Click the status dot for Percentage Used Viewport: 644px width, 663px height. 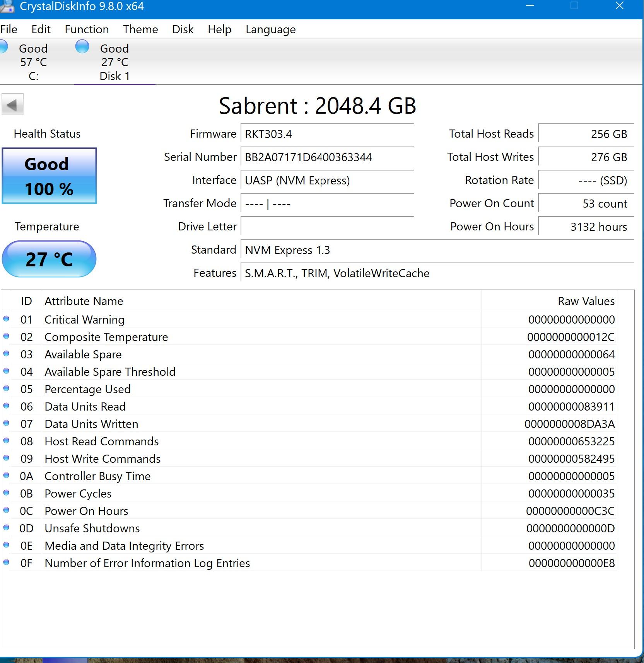6,389
